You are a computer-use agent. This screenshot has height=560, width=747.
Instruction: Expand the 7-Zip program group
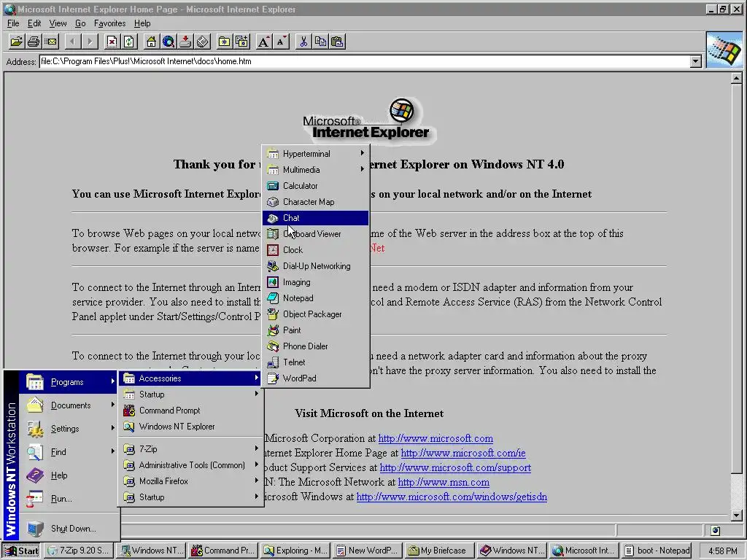click(x=190, y=449)
